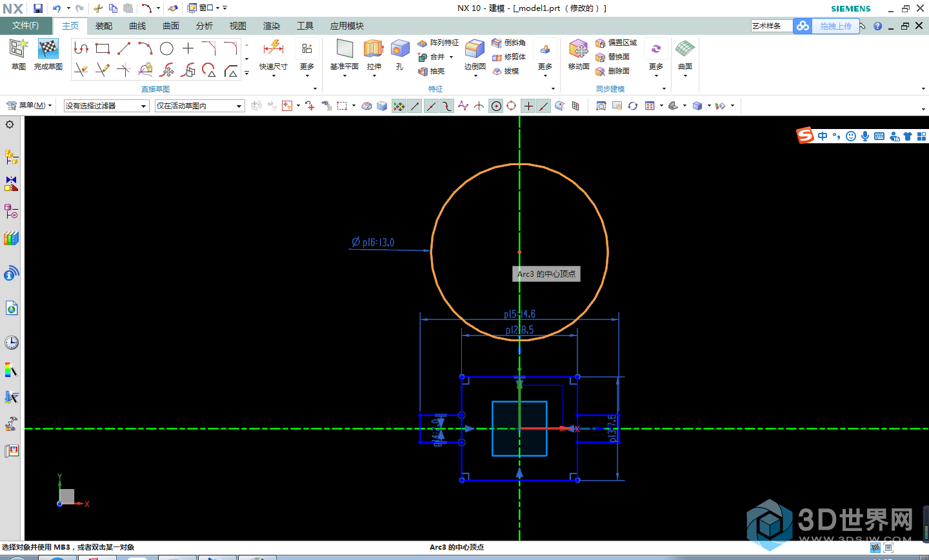Click the Move Face (移动面) icon

click(579, 49)
